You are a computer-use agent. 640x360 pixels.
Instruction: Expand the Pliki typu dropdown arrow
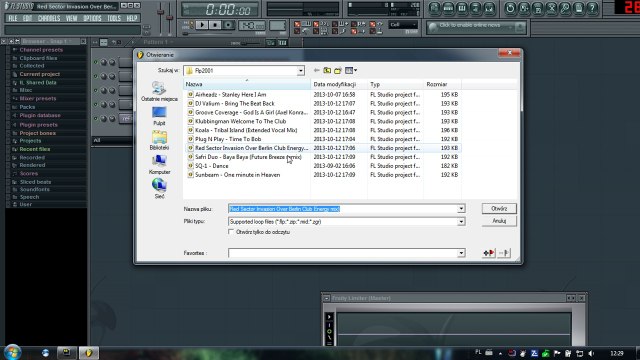pyautogui.click(x=461, y=222)
